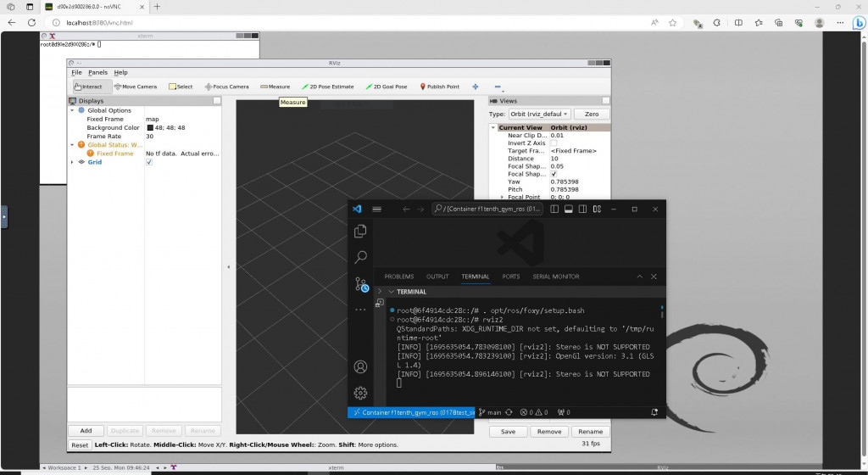Image resolution: width=868 pixels, height=475 pixels.
Task: Toggle the Focal Shape Fixed Size checkbox
Action: coord(554,174)
